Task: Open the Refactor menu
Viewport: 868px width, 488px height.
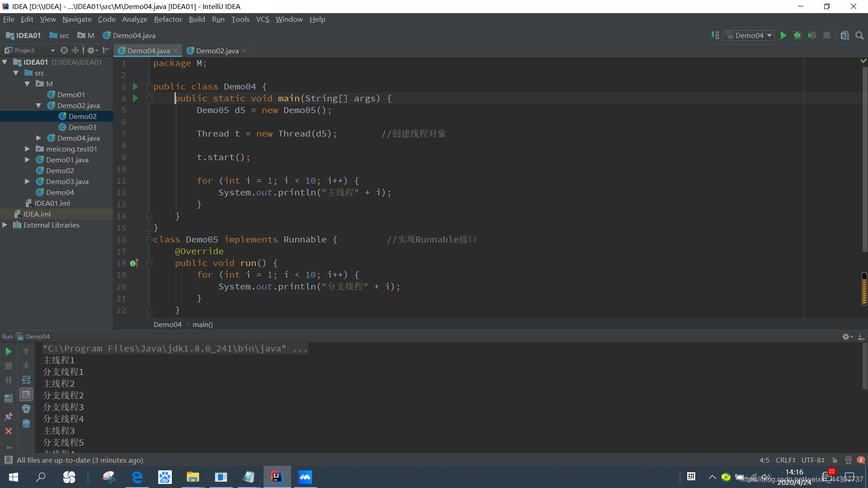Action: (x=168, y=19)
